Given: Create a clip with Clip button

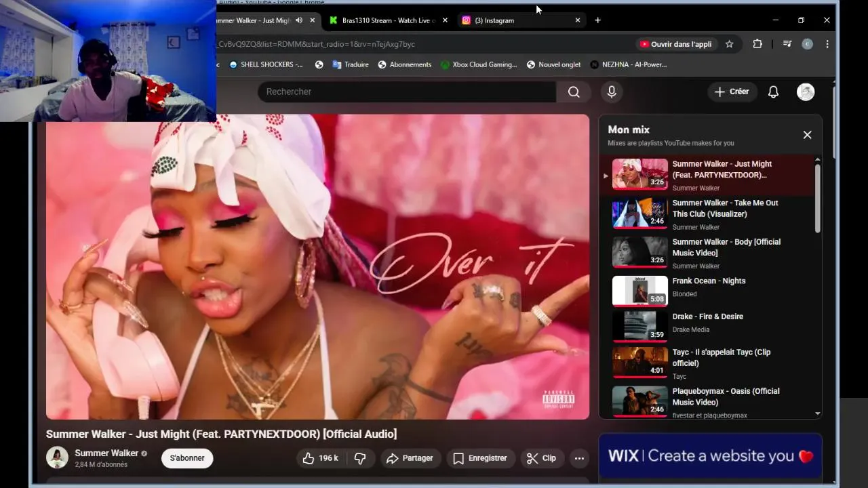Looking at the screenshot, I should 541,458.
